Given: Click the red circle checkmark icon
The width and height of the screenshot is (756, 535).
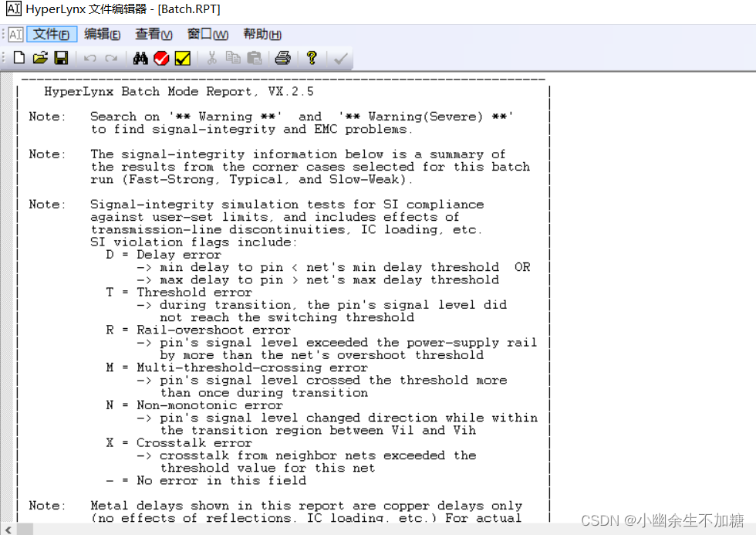Looking at the screenshot, I should (x=161, y=59).
